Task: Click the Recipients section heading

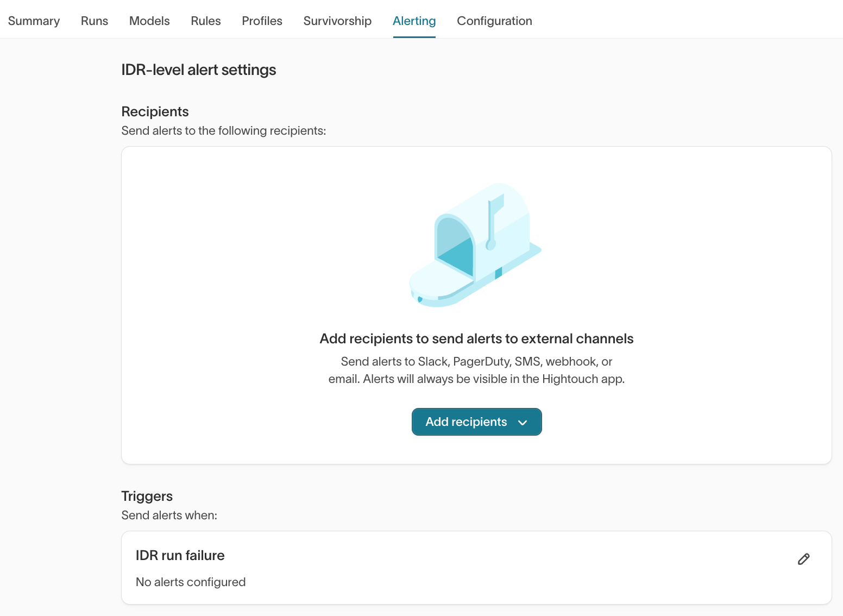Action: (x=155, y=111)
